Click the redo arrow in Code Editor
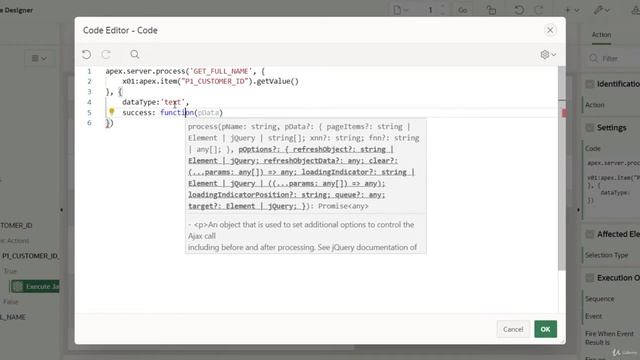The width and height of the screenshot is (640, 360). 106,54
